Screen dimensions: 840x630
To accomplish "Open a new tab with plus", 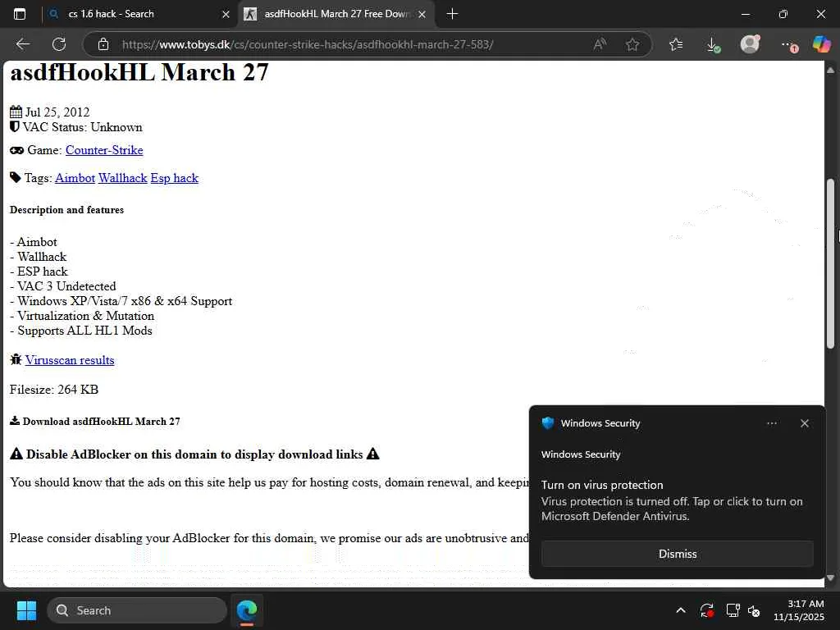I will 452,14.
